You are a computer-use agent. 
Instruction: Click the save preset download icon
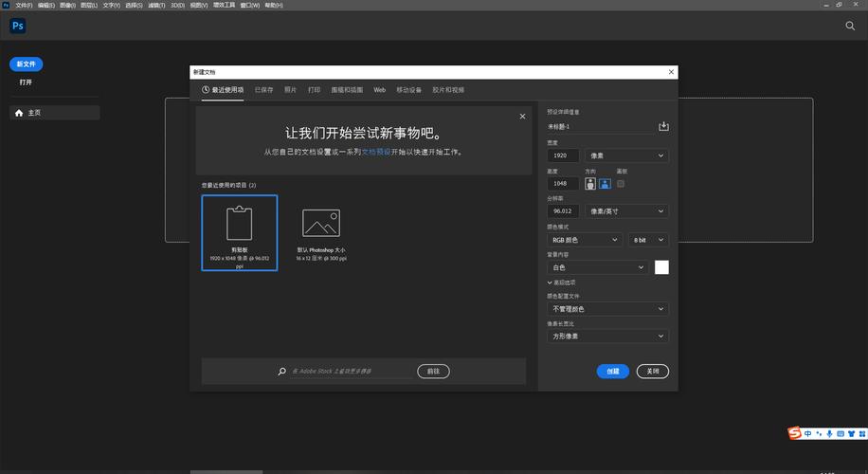(663, 126)
